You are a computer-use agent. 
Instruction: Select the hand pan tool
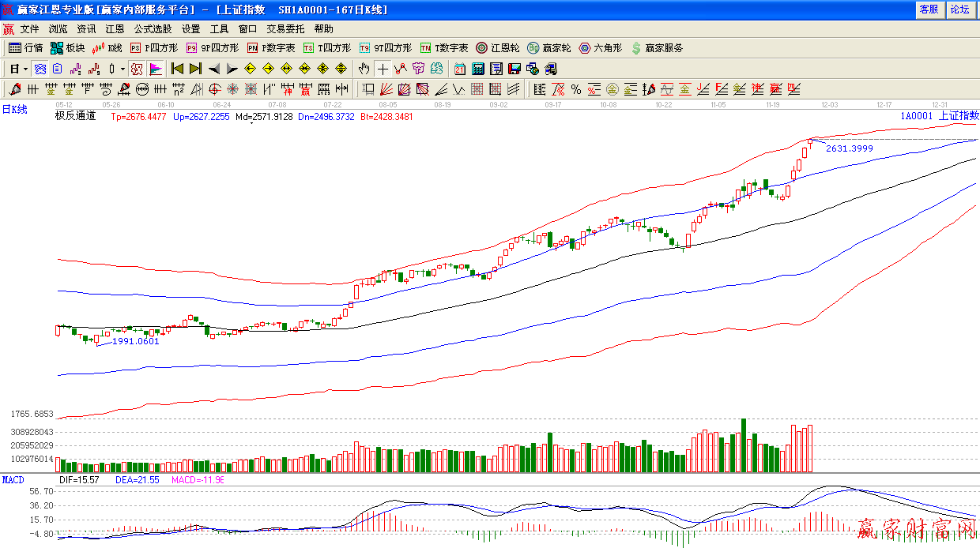click(364, 69)
